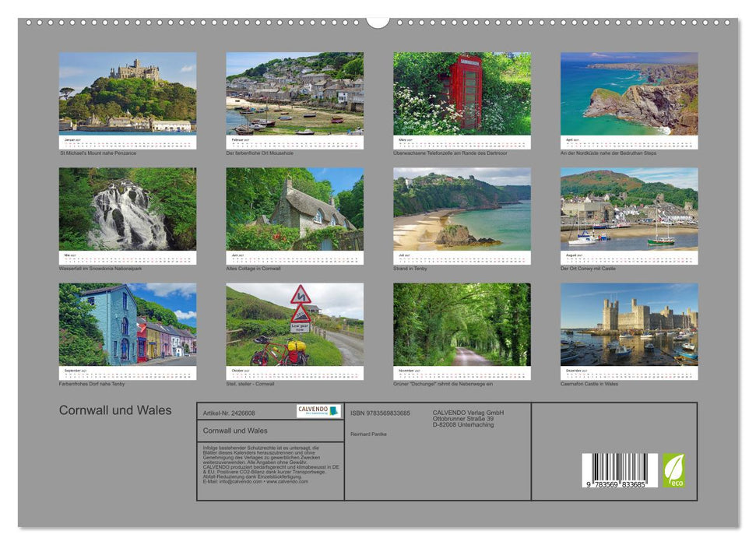The height and width of the screenshot is (545, 756).
Task: Click the April calendar date strip
Action: 629,142
